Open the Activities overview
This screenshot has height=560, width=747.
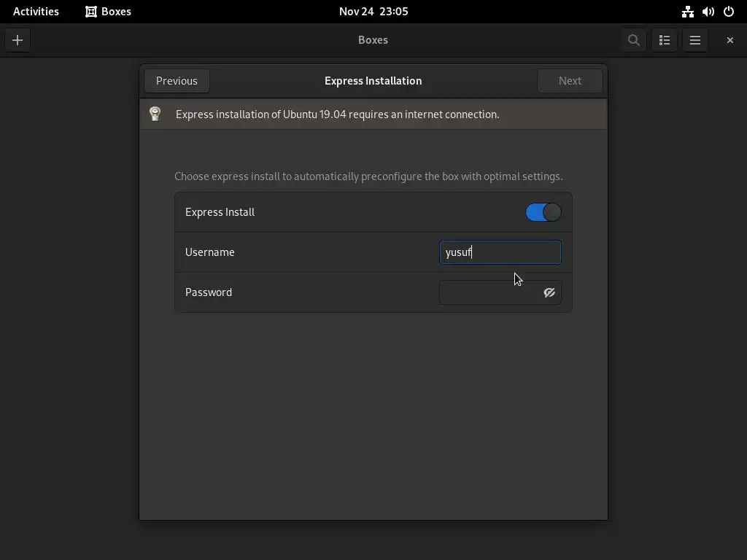click(x=36, y=12)
